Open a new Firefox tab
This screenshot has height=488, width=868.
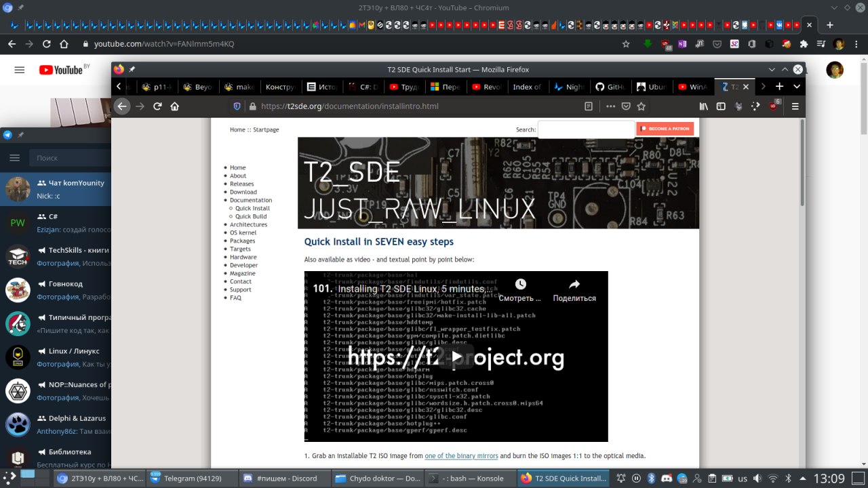(x=779, y=87)
